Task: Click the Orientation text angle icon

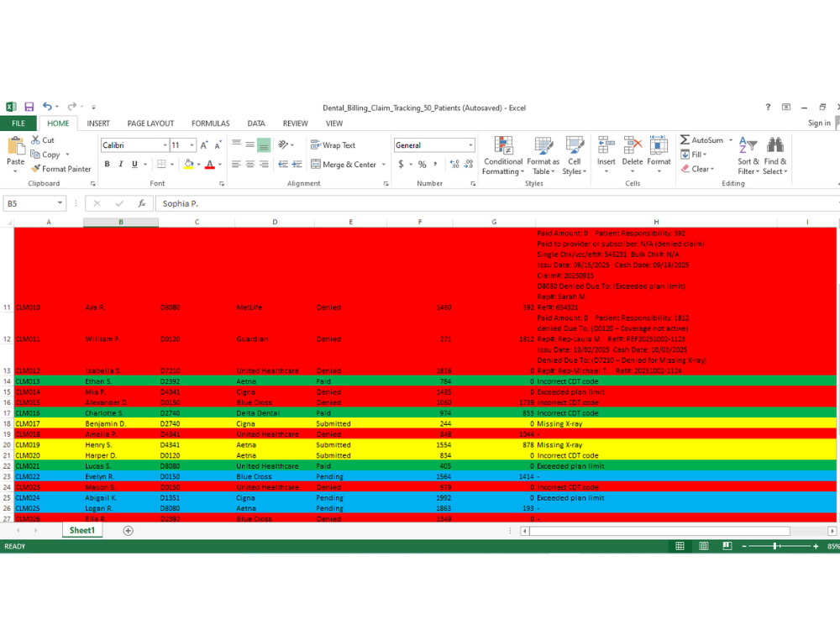Action: click(x=283, y=144)
